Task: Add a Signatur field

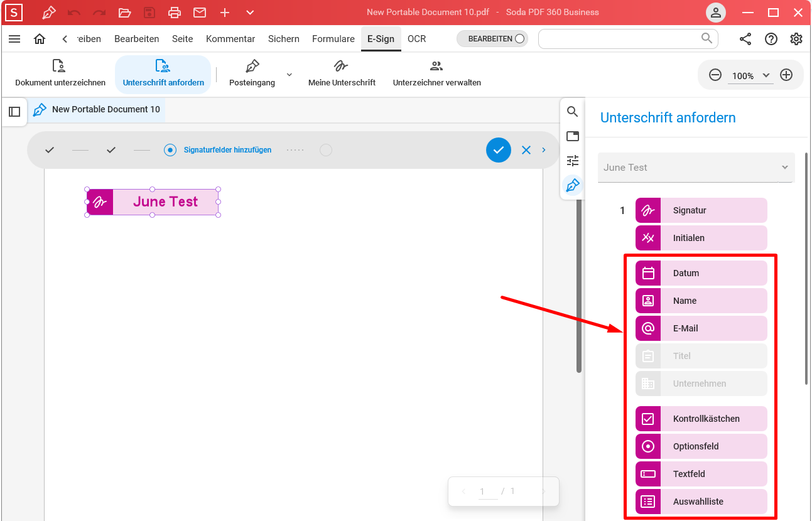Action: tap(701, 210)
